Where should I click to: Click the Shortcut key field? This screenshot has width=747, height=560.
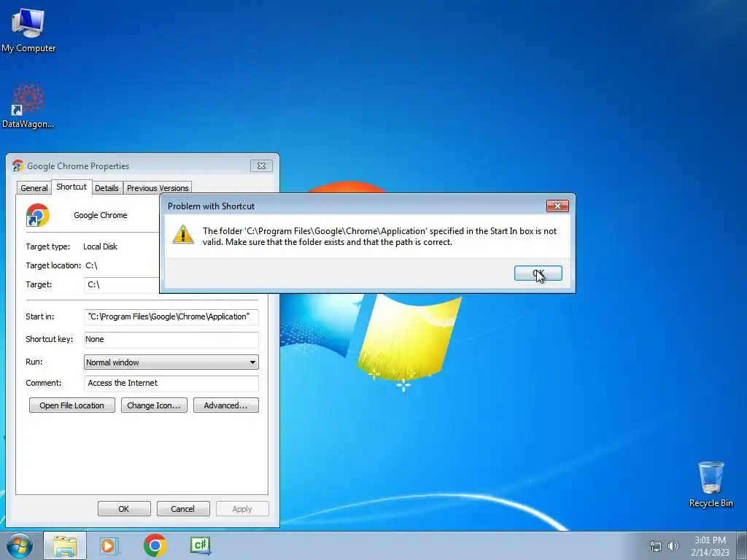click(171, 340)
